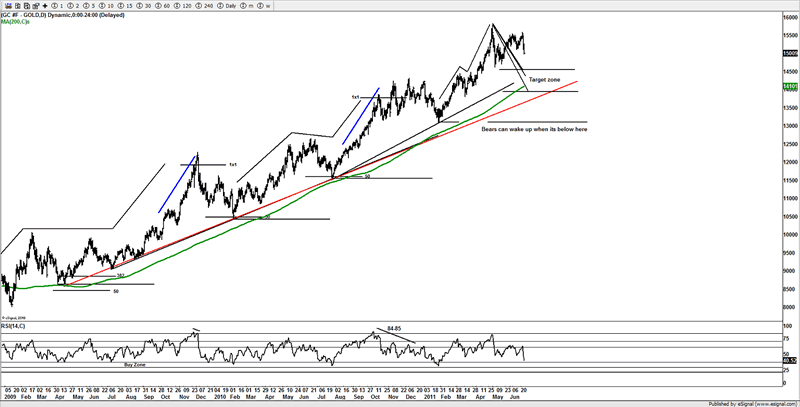800x407 pixels.
Task: Click the black 15002 last price tag
Action: 790,53
